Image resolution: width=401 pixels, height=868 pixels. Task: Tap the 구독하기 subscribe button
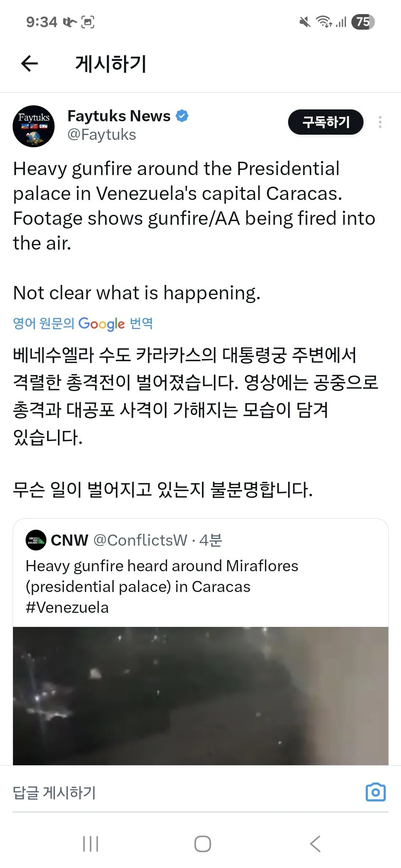326,122
